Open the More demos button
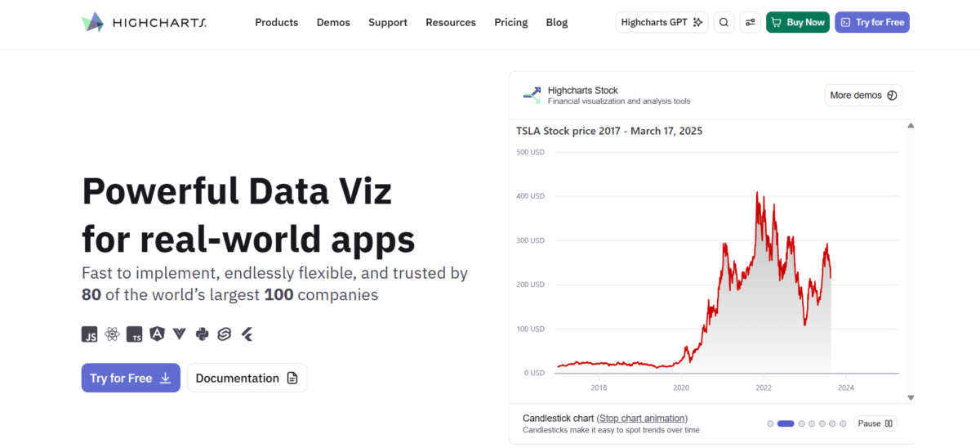Image resolution: width=980 pixels, height=448 pixels. (x=863, y=96)
